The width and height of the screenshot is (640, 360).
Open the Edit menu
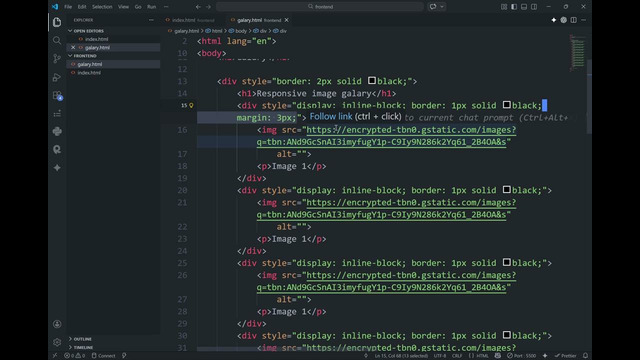(x=82, y=7)
